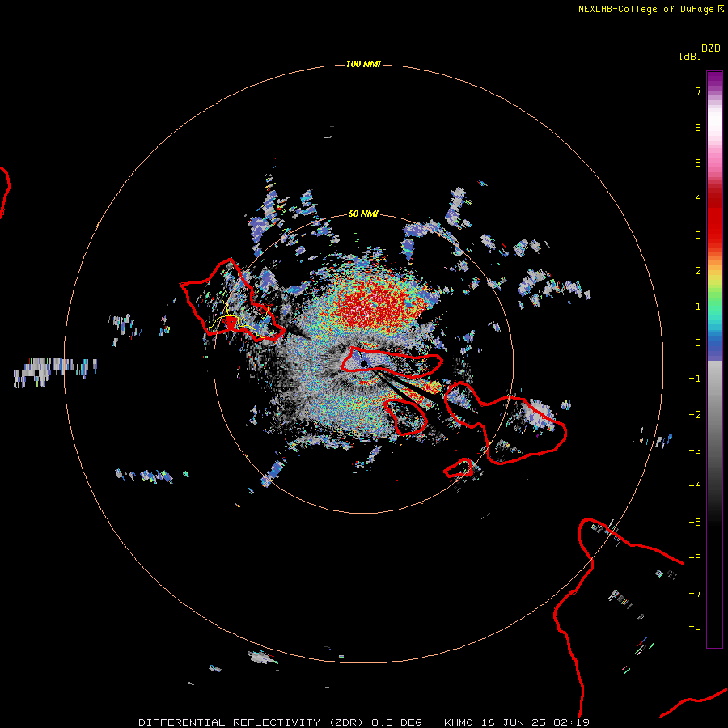This screenshot has height=728, width=728.
Task: Click the colorbar value -4 label
Action: [x=695, y=486]
